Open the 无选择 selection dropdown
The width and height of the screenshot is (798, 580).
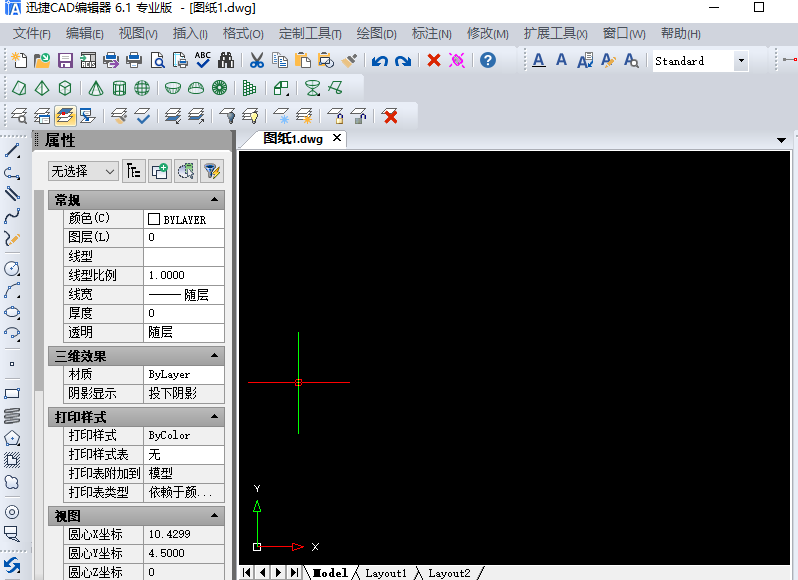point(84,171)
